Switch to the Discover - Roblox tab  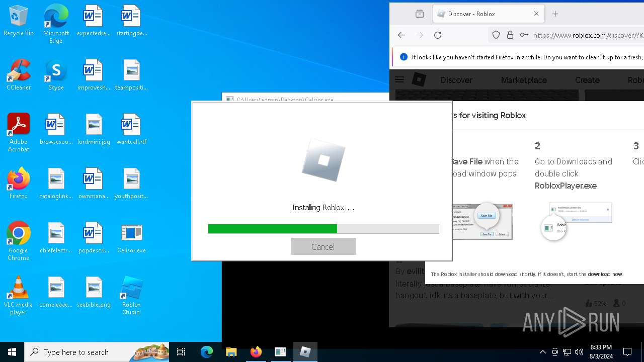point(488,14)
